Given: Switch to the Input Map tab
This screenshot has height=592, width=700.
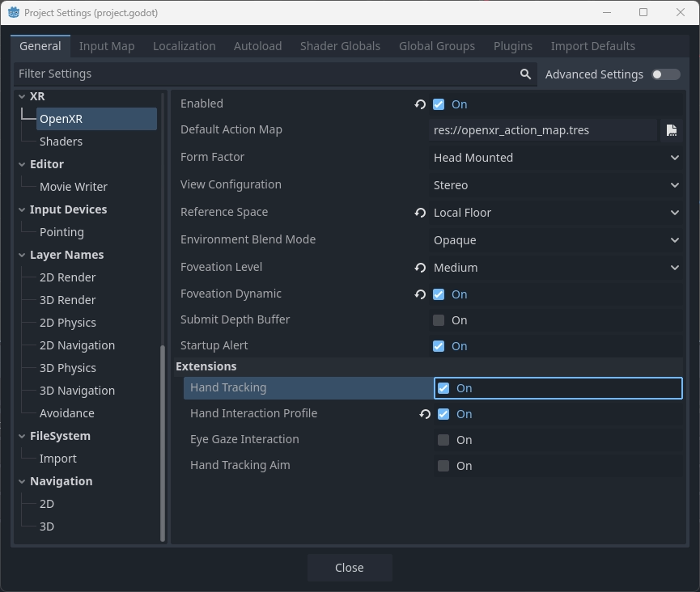Looking at the screenshot, I should pyautogui.click(x=107, y=46).
